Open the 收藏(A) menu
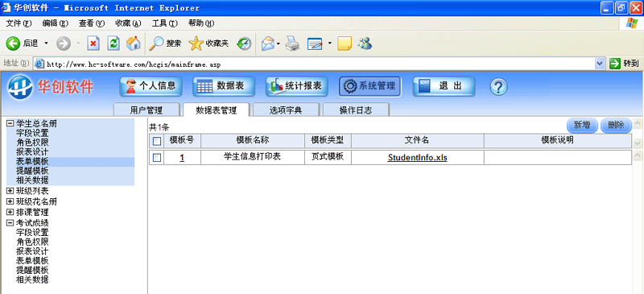The width and height of the screenshot is (644, 294). pyautogui.click(x=128, y=23)
